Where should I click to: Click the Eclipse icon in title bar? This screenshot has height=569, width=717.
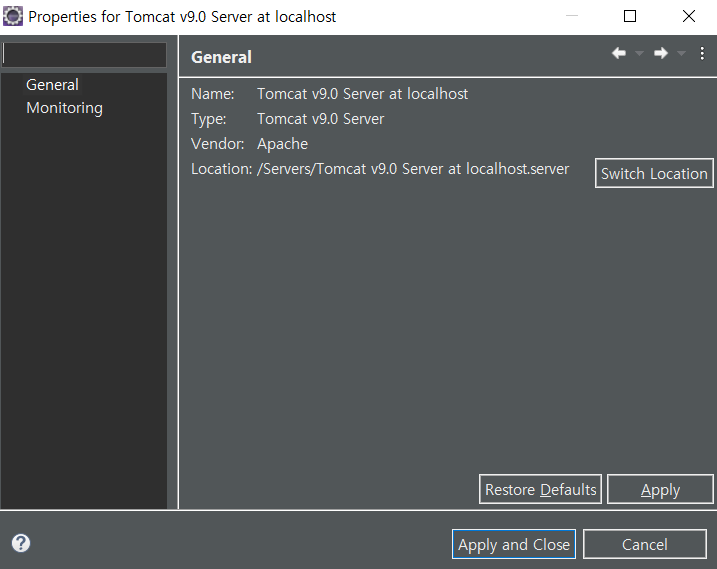[12, 16]
